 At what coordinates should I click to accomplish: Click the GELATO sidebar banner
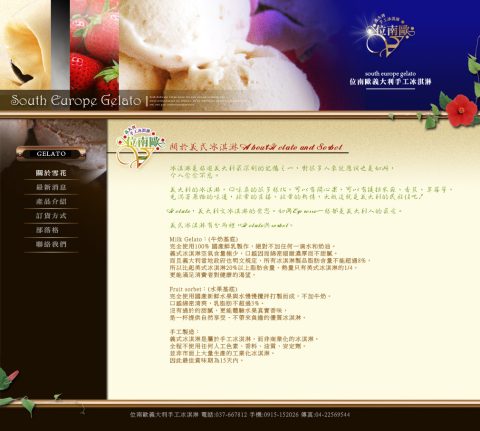(51, 154)
